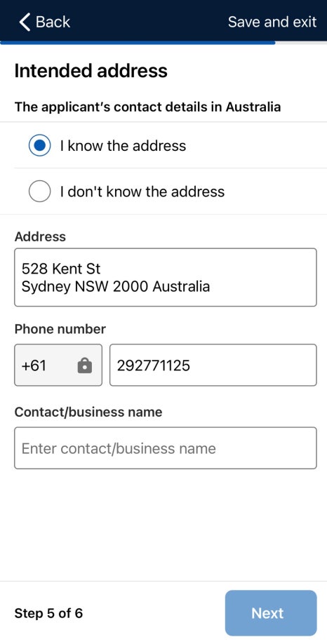Screen dimensions: 327x644
Task: Tap the back chevron arrow icon
Action: 25,22
